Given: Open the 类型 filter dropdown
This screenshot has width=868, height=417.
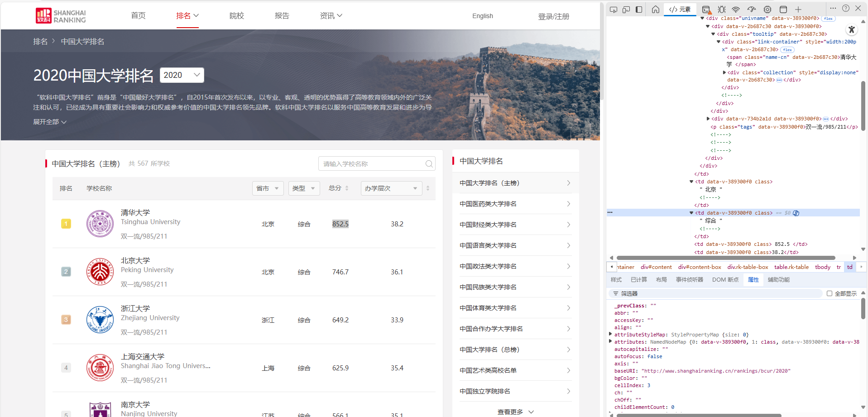Looking at the screenshot, I should 304,188.
